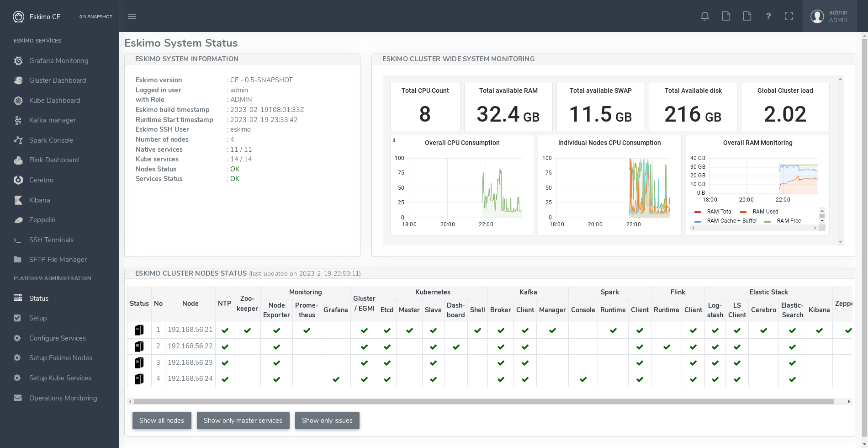Click the Eskimo CE logo
The width and height of the screenshot is (868, 448).
18,17
